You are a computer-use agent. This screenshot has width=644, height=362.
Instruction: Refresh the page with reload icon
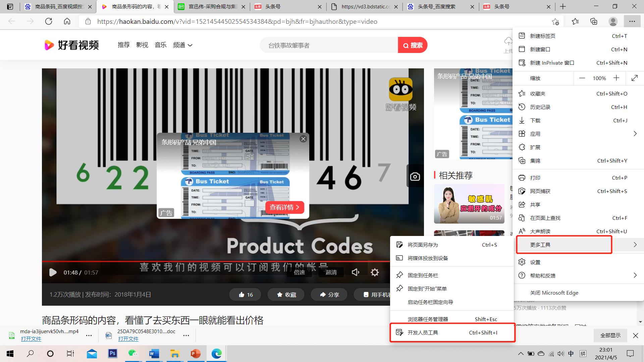point(49,21)
